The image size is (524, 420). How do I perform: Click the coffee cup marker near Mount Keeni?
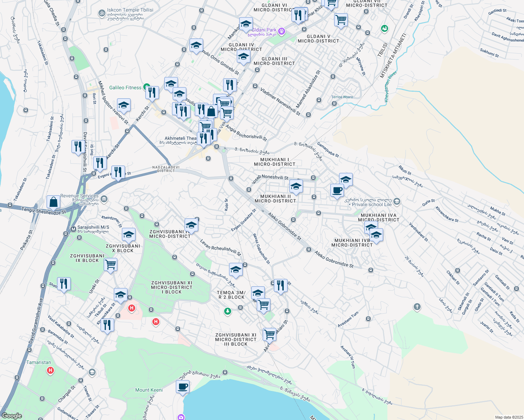[x=182, y=387]
